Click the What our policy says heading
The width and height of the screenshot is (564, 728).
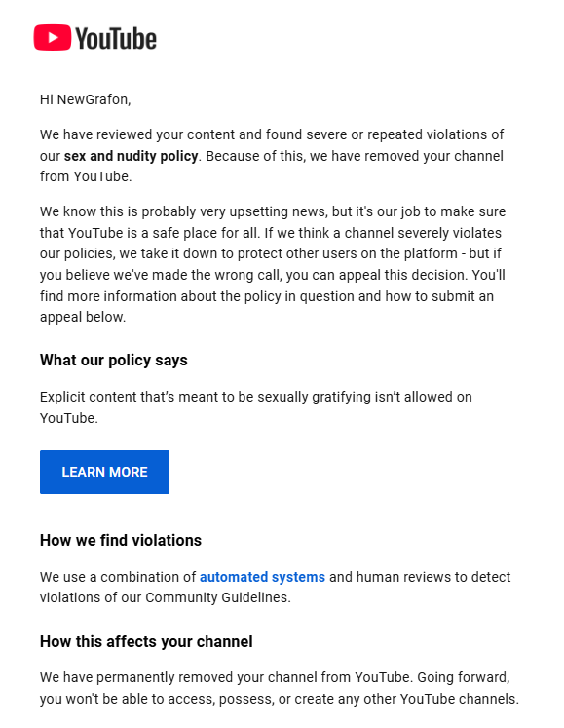point(114,361)
